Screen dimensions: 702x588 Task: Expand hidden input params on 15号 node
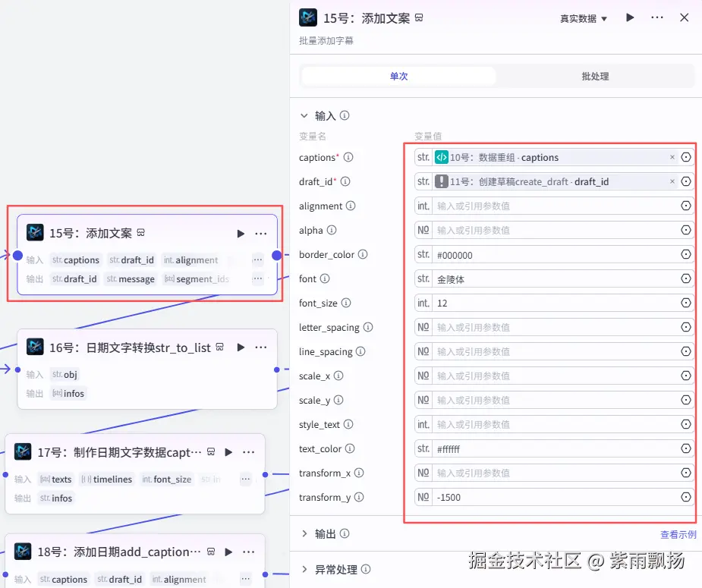[x=257, y=259]
